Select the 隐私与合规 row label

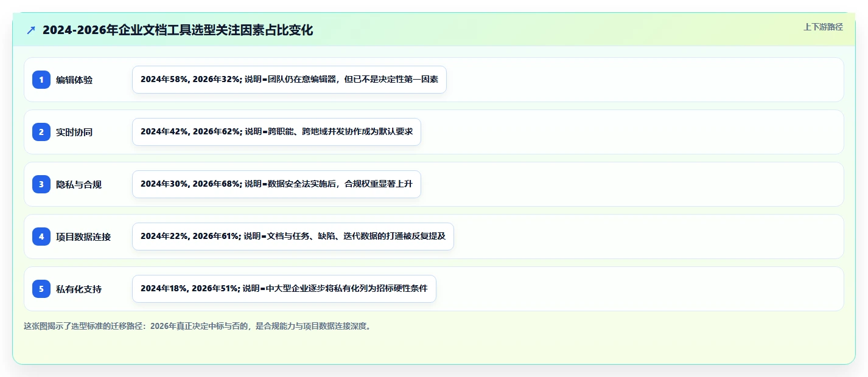tap(79, 184)
